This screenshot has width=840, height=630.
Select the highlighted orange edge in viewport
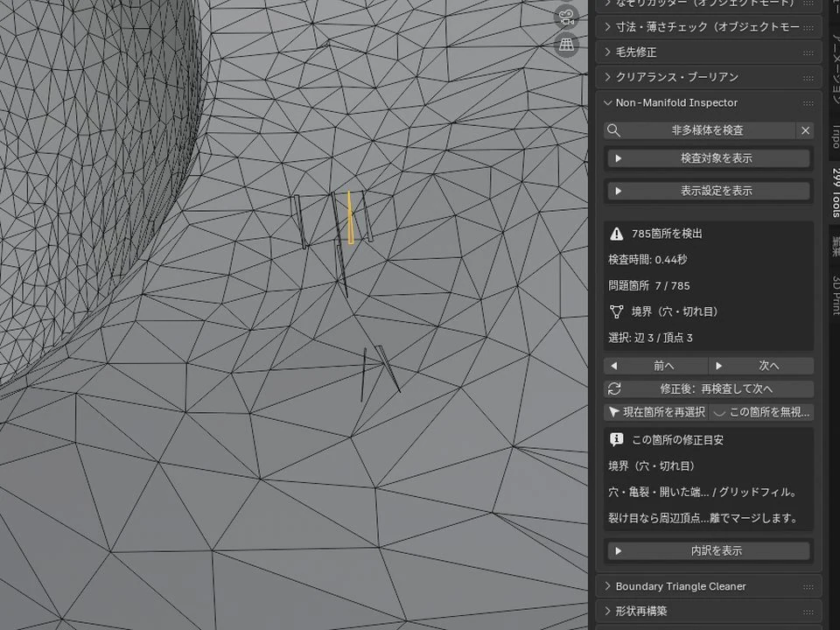350,219
